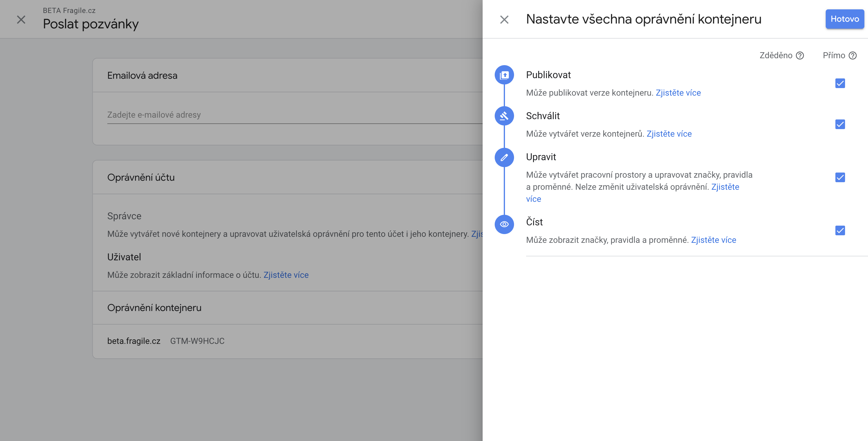Select the Uživatel account permission option
This screenshot has height=441, width=868.
coord(124,257)
